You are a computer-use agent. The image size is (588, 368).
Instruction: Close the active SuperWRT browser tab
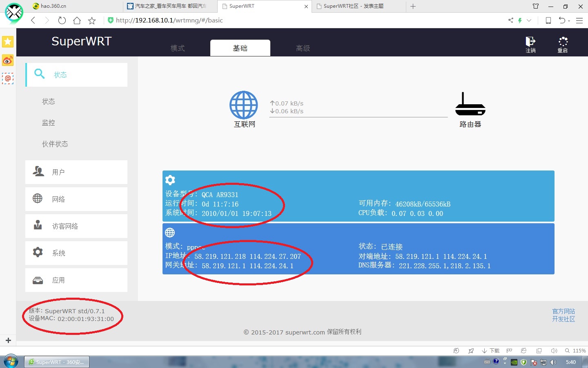point(307,7)
